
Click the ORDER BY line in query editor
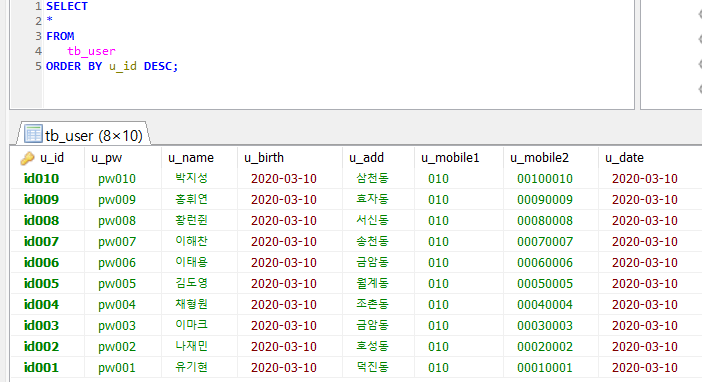112,66
